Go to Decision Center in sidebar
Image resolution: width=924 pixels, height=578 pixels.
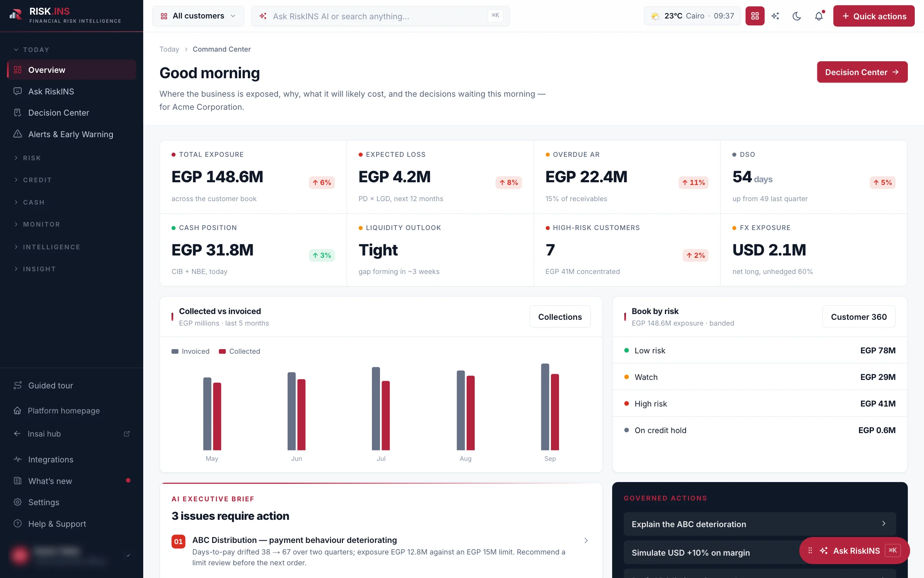pyautogui.click(x=72, y=113)
